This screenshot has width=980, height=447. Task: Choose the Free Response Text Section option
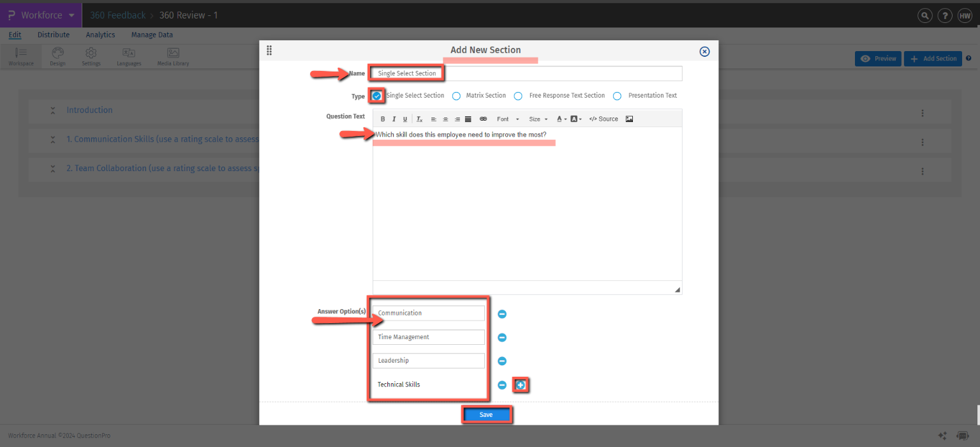point(518,95)
